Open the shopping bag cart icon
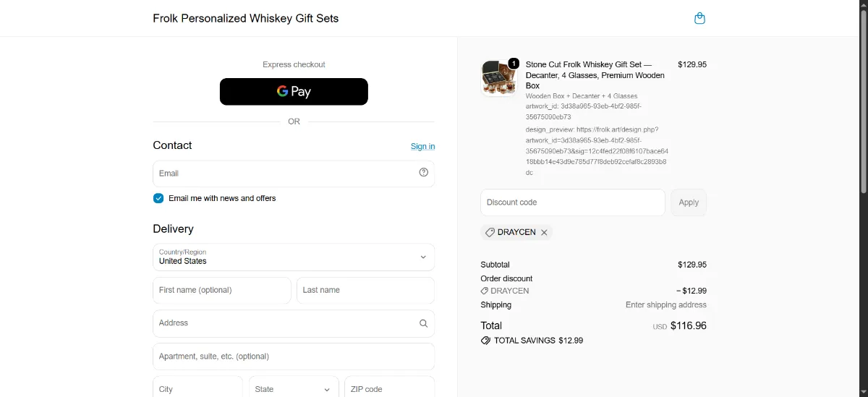This screenshot has width=868, height=397. coord(699,18)
